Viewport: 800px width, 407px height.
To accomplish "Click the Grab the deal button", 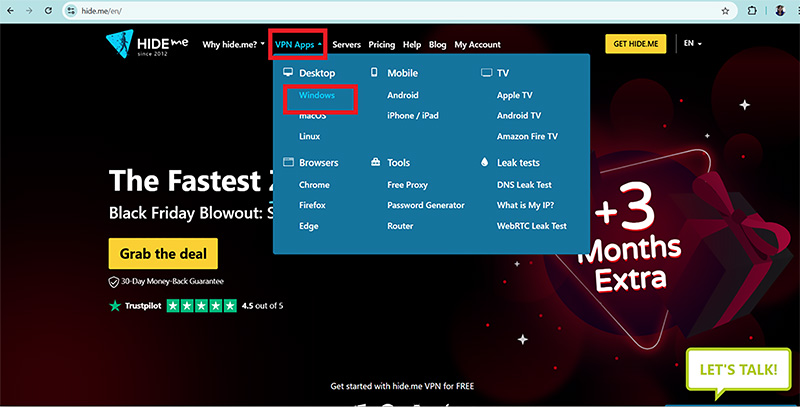I will click(163, 253).
